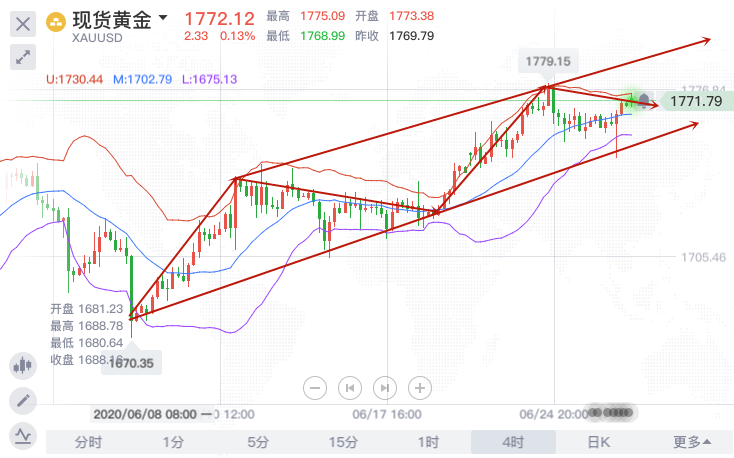734x458 pixels.
Task: Expand the 更多 timeframe menu
Action: 692,441
